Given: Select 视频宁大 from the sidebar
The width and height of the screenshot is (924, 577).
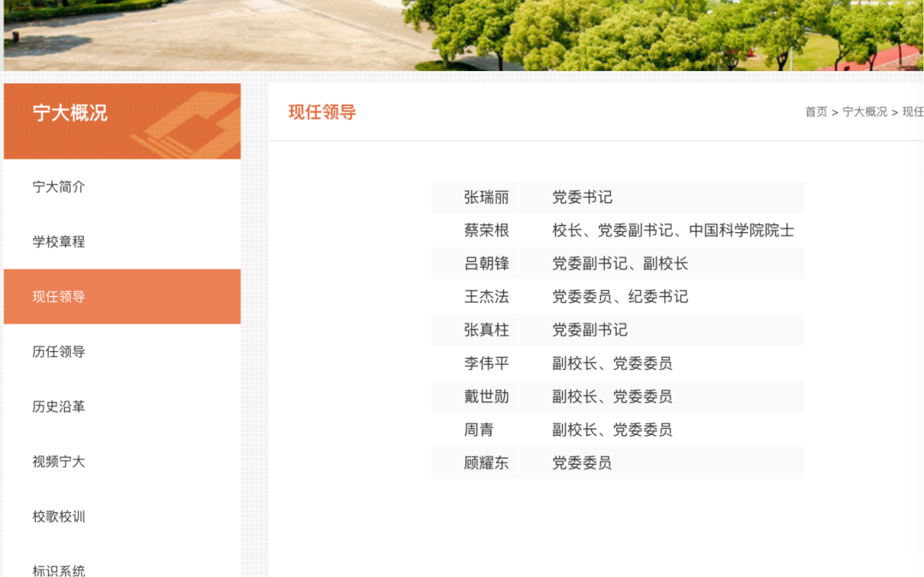Looking at the screenshot, I should 59,461.
